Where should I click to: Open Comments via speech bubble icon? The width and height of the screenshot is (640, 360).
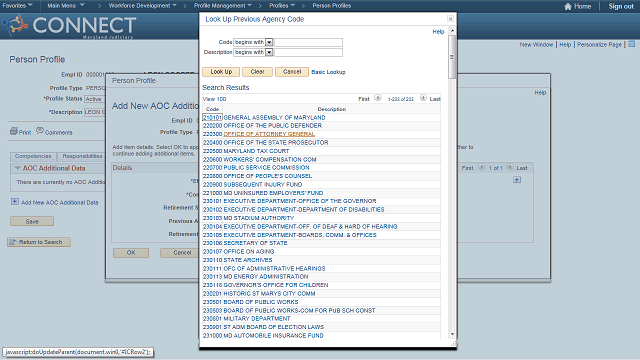(40, 131)
